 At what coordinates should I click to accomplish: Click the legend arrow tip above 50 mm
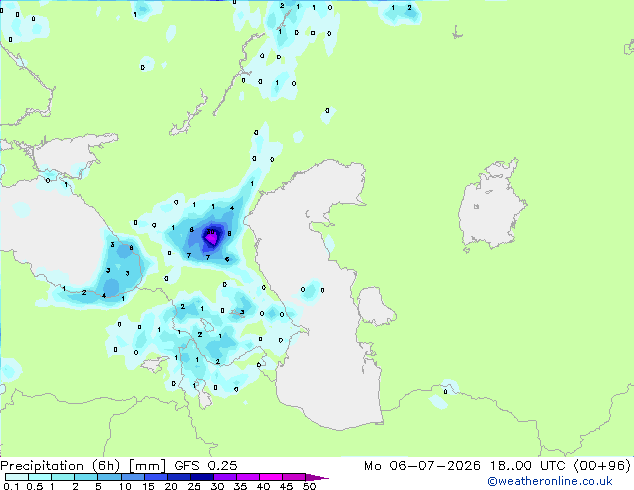point(317,477)
